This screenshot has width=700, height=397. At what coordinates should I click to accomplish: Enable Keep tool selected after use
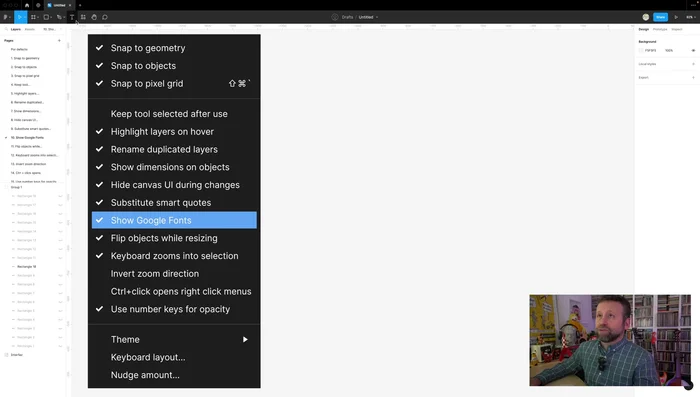pyautogui.click(x=174, y=114)
